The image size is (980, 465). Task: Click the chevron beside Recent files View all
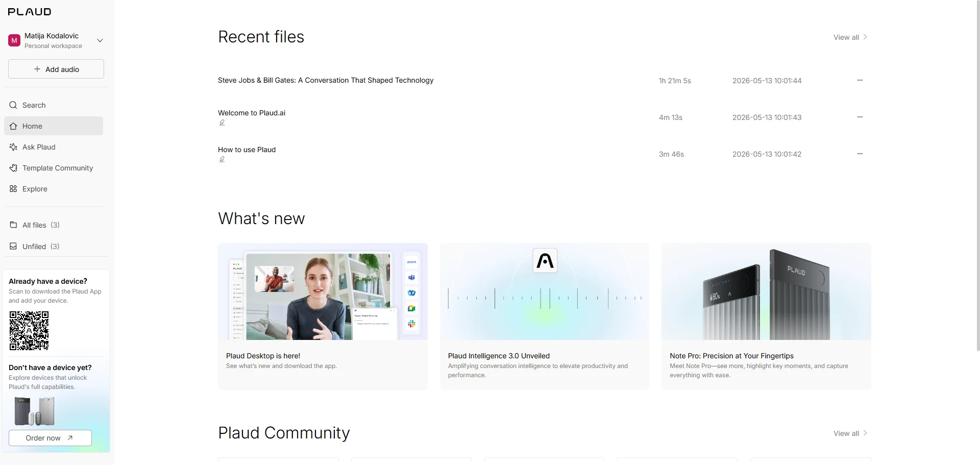[x=865, y=37]
